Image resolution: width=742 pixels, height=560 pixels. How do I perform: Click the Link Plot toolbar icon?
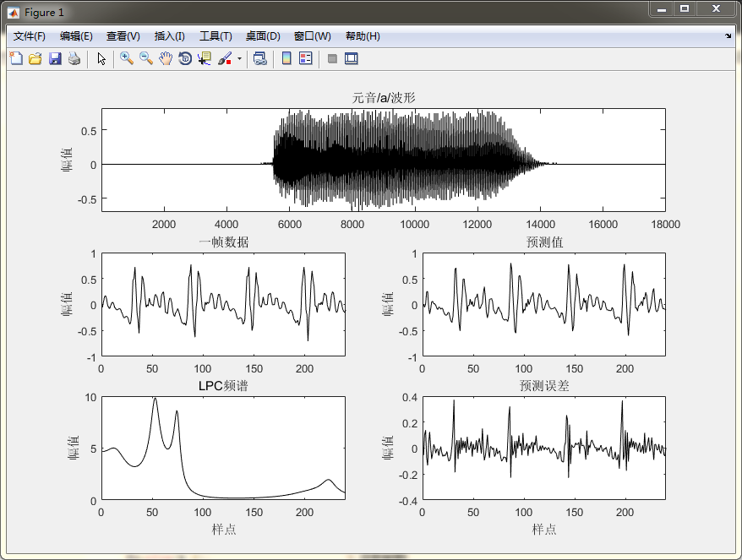pyautogui.click(x=259, y=58)
